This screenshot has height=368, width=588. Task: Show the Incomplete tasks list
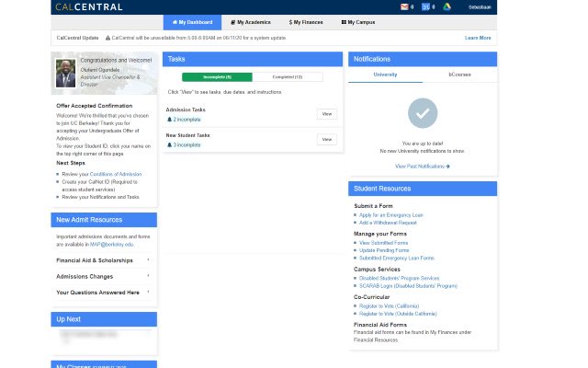tap(217, 77)
